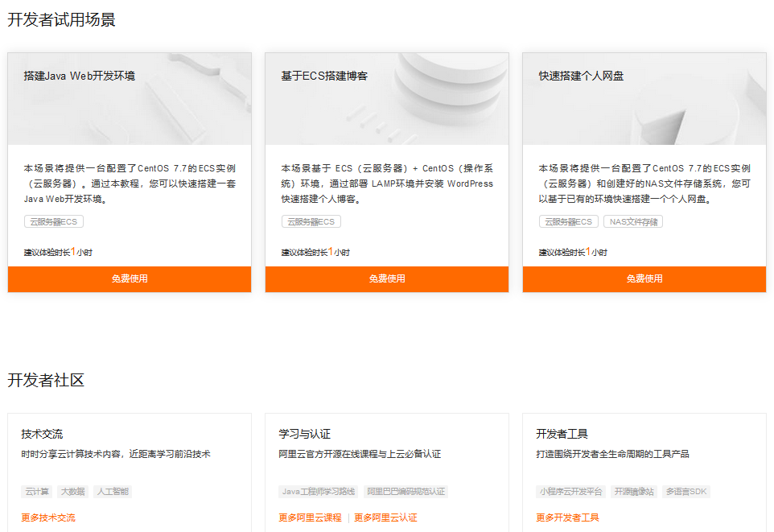Click Java Web card description paragraph

(x=130, y=184)
